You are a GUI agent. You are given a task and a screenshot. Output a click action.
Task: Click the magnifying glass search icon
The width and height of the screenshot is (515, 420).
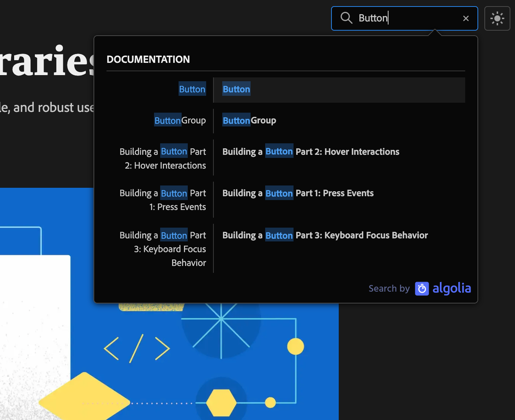pos(346,18)
